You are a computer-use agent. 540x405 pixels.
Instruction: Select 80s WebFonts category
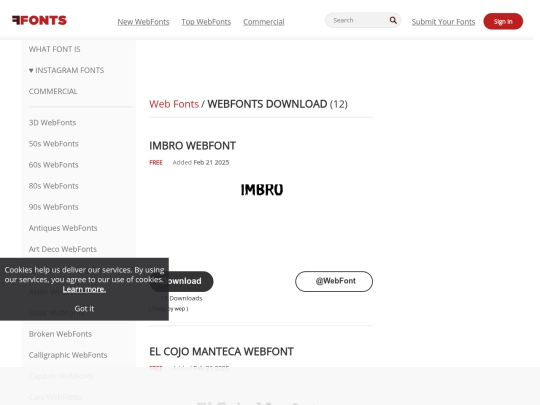(x=53, y=186)
